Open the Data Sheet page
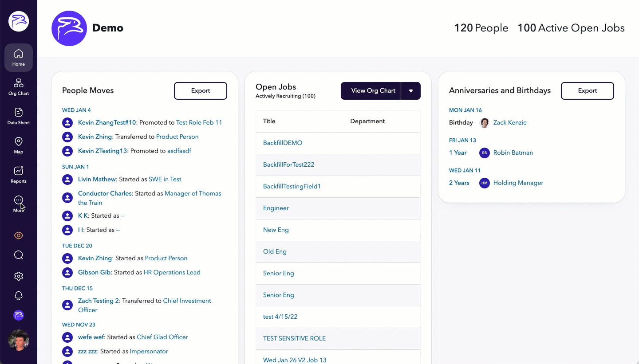This screenshot has width=639, height=364. (x=19, y=116)
